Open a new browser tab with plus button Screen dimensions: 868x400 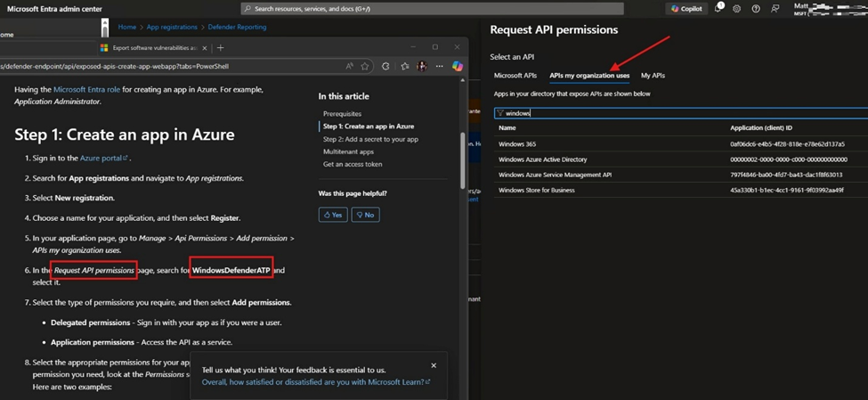pos(221,47)
